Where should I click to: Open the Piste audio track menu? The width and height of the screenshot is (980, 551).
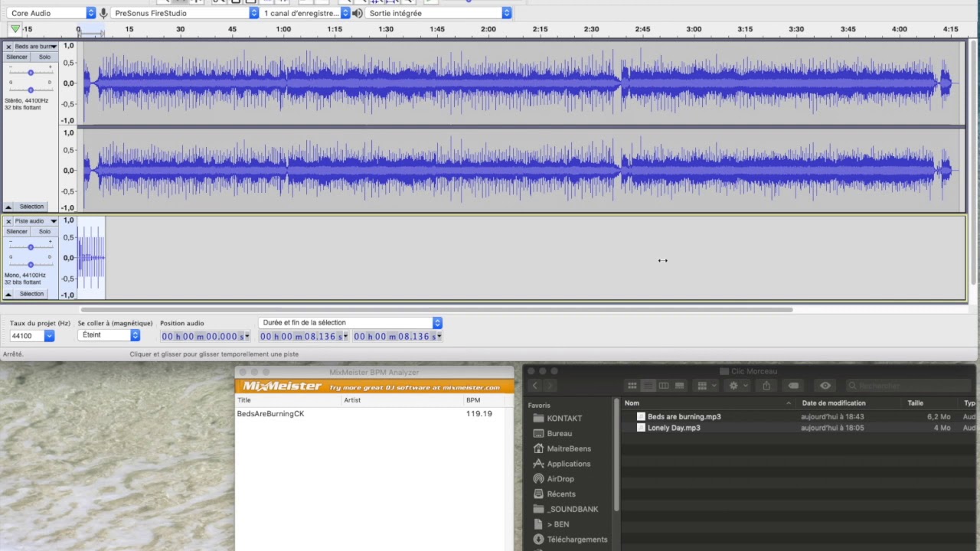coord(35,221)
